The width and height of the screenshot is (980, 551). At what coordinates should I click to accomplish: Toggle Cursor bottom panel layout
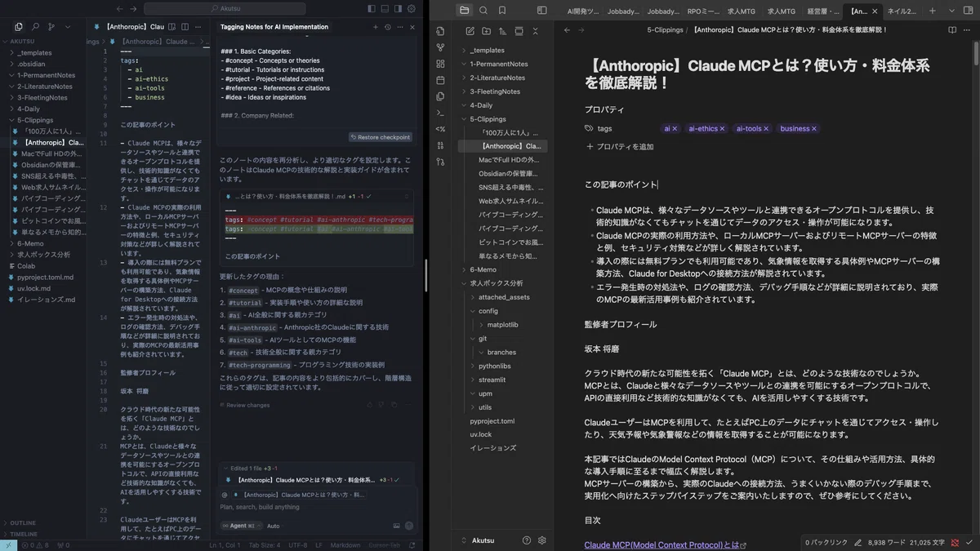point(385,8)
